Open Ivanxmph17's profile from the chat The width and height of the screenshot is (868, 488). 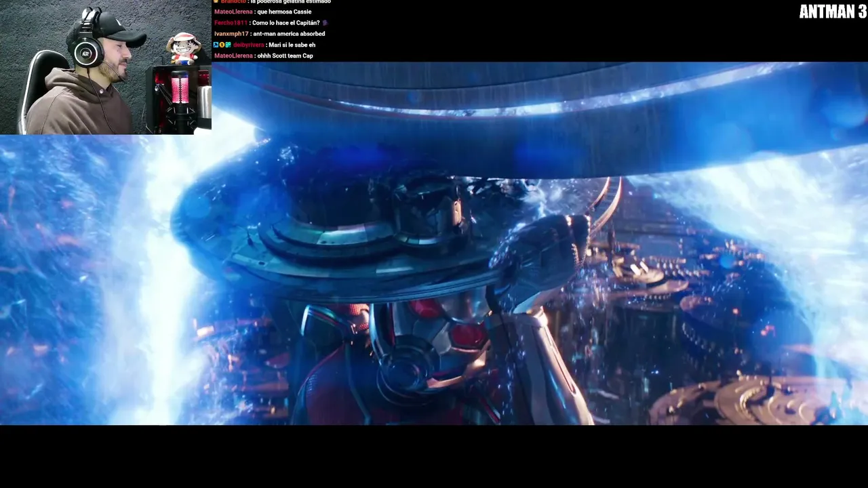[231, 34]
